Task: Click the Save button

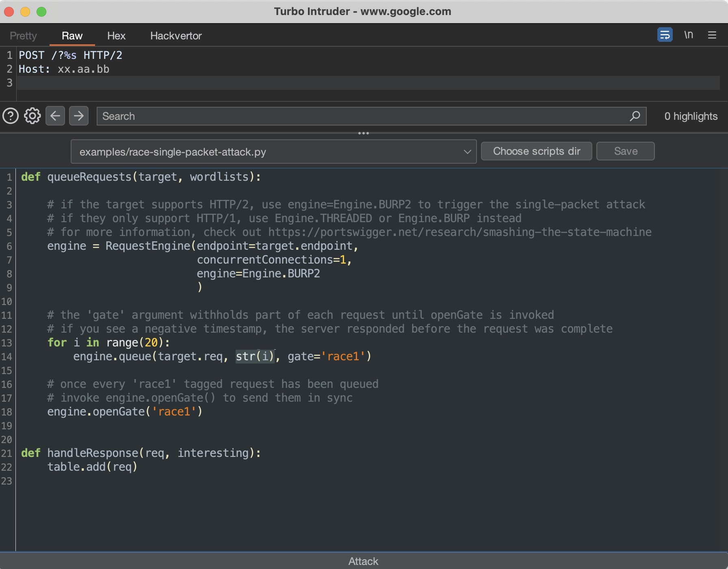Action: coord(625,151)
